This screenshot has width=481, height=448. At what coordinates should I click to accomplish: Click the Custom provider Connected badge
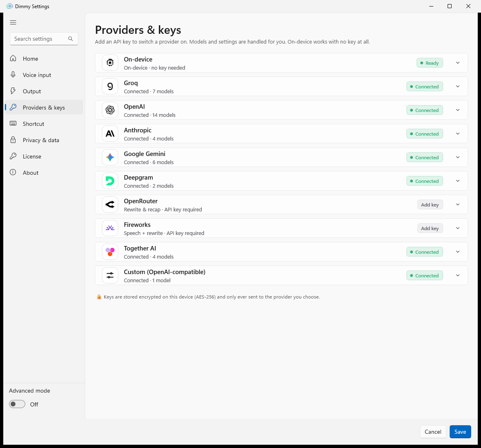coord(425,275)
